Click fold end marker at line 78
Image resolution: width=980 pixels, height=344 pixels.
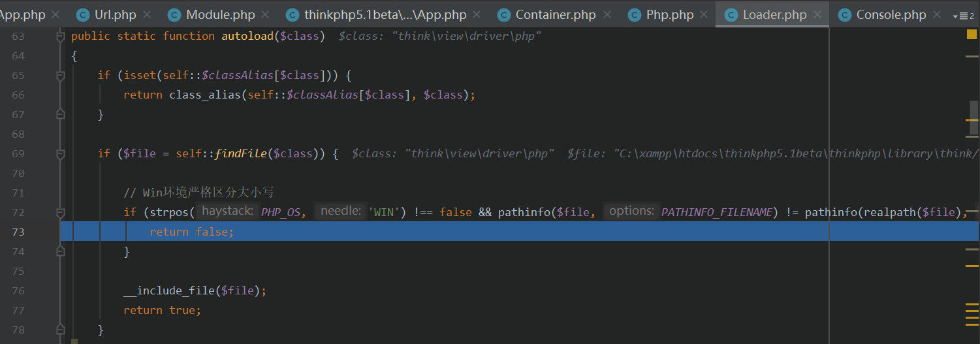click(x=61, y=330)
